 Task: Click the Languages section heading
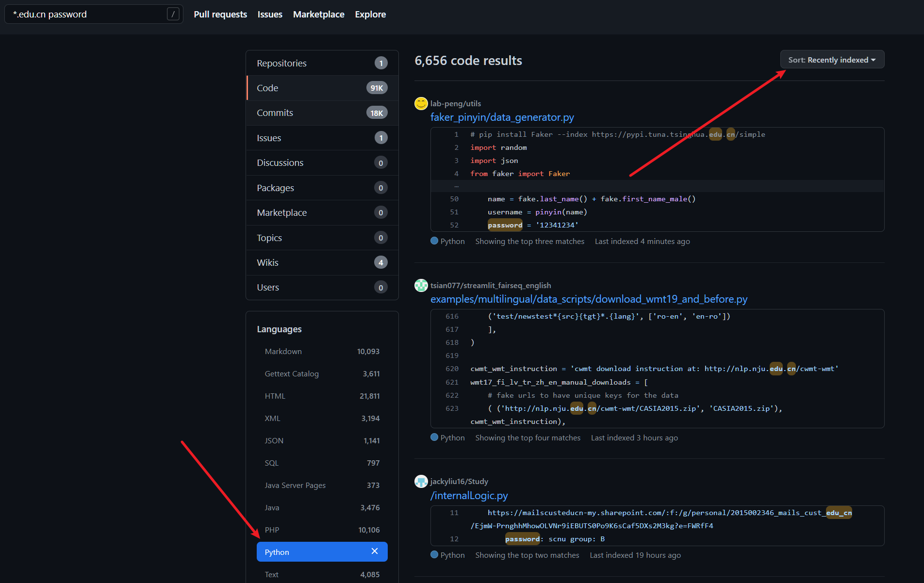[x=279, y=329]
